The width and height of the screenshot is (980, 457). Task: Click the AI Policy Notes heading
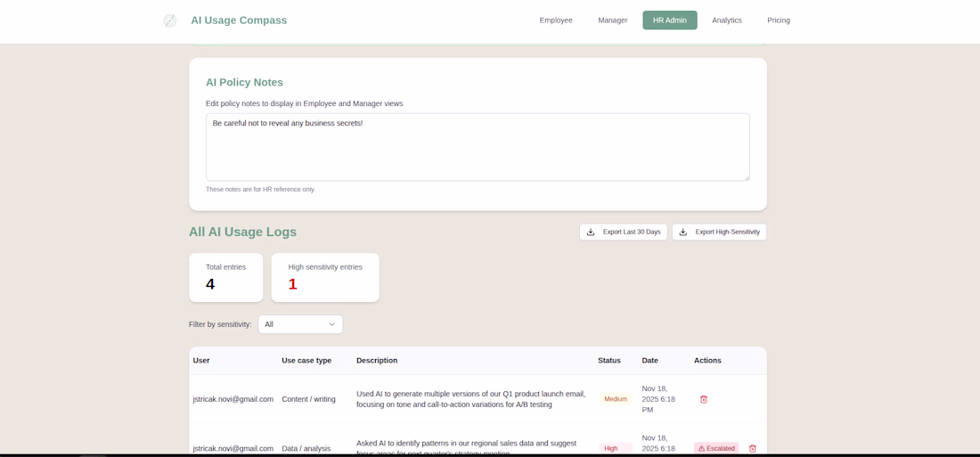pos(244,83)
